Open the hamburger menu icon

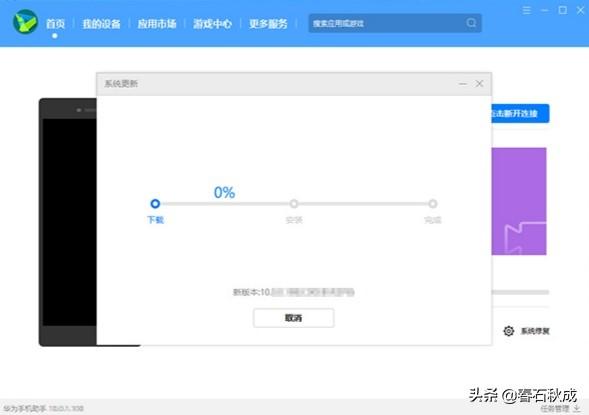527,10
